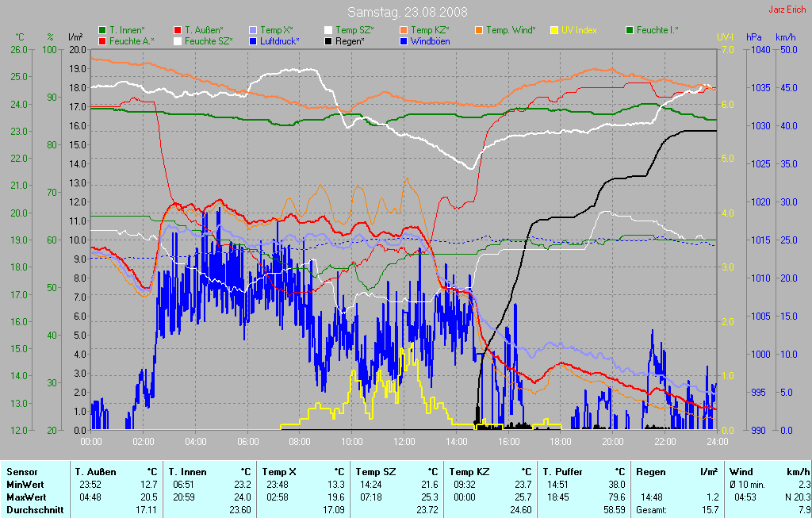
Task: Select the Temp X legend color box
Action: tap(253, 30)
